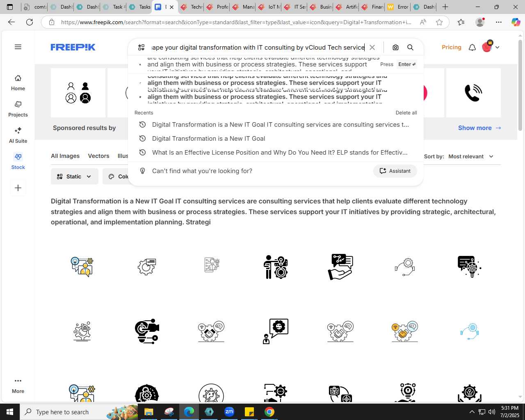Open Projects in the sidebar
This screenshot has width=525, height=420.
[x=18, y=109]
